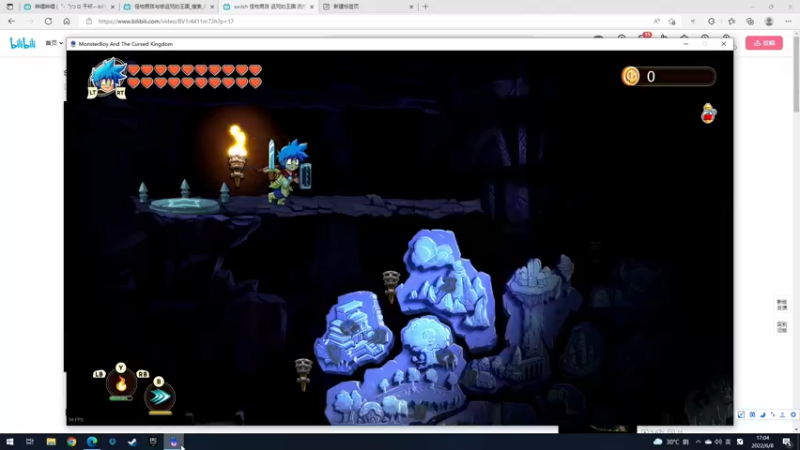The width and height of the screenshot is (800, 450).
Task: Open the browser home page
Action: coord(66,21)
